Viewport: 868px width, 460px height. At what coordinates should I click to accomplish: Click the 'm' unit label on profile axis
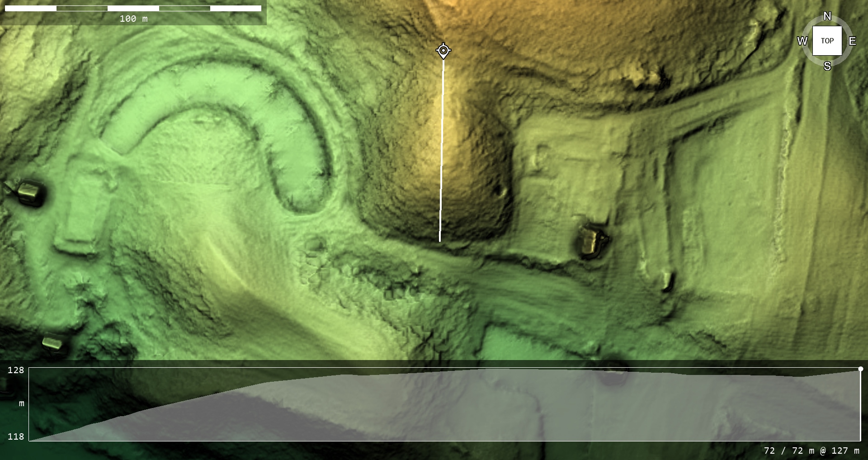tap(21, 403)
